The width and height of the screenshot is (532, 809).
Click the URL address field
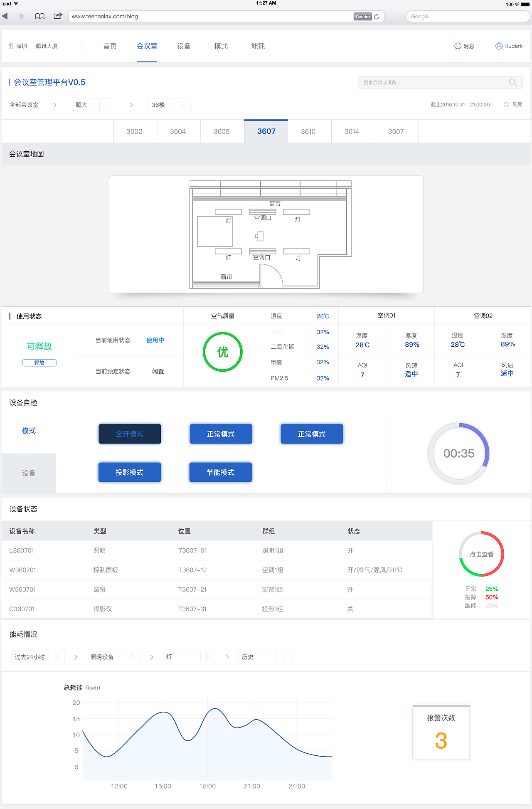(x=226, y=16)
